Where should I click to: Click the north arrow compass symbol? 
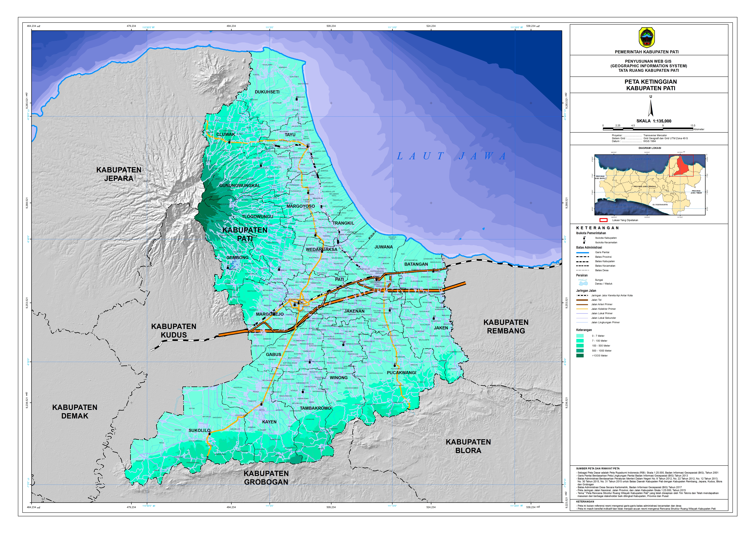point(651,108)
